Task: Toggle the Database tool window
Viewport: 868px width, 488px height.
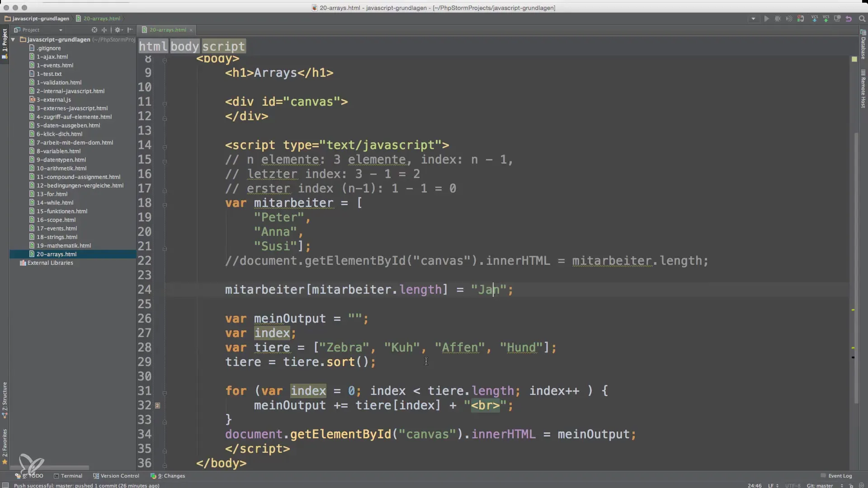Action: [x=863, y=45]
